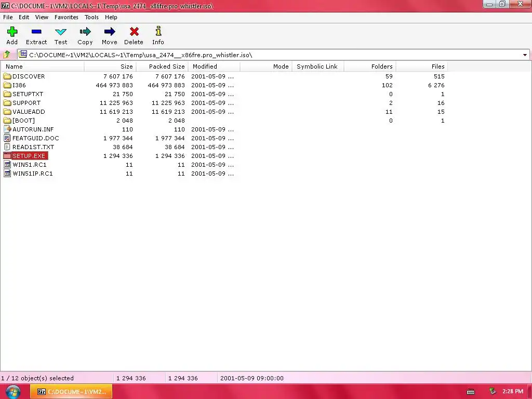Open the Help menu

pyautogui.click(x=111, y=17)
